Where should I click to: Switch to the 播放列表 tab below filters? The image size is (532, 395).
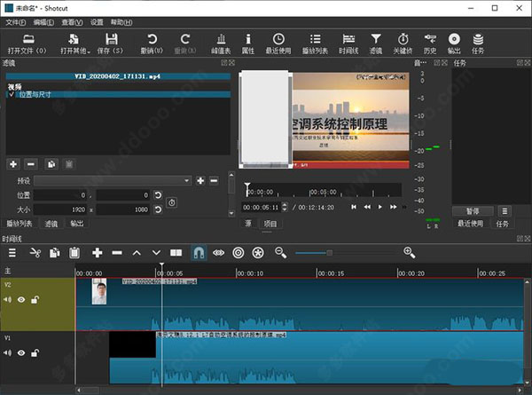click(20, 224)
